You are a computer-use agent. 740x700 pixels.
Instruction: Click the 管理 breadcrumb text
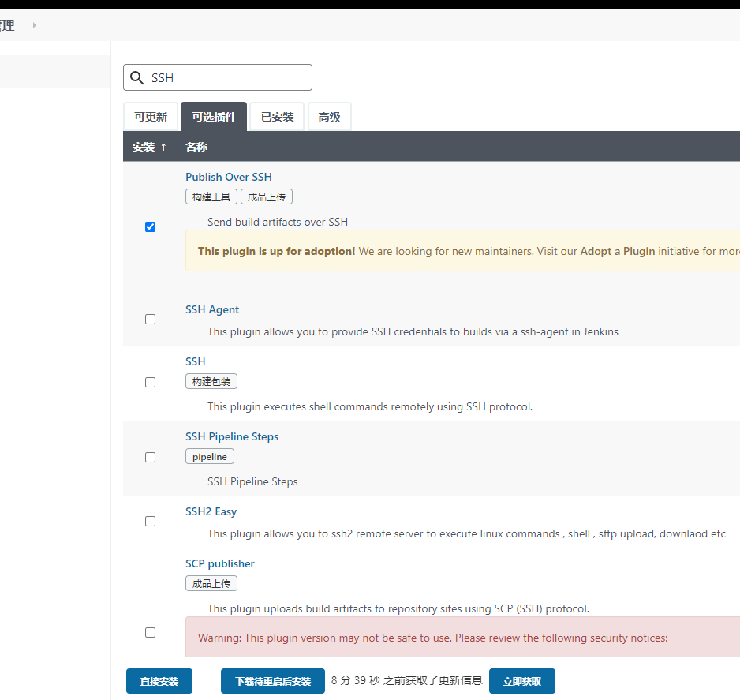point(7,25)
